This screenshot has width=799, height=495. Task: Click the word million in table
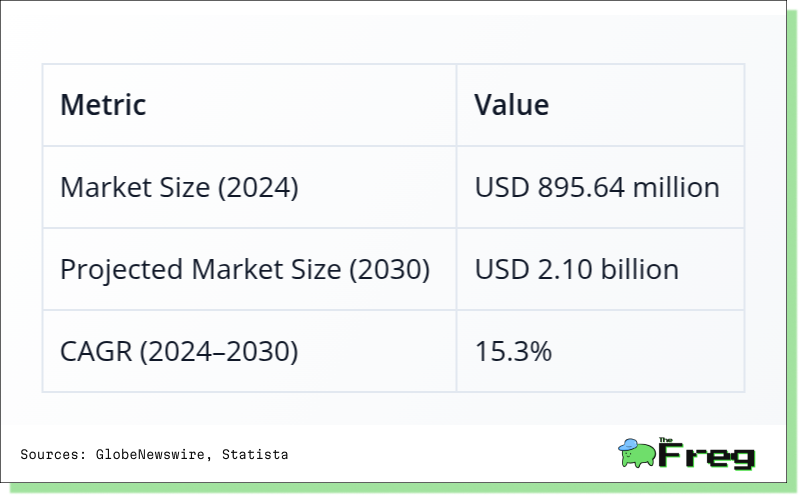676,187
